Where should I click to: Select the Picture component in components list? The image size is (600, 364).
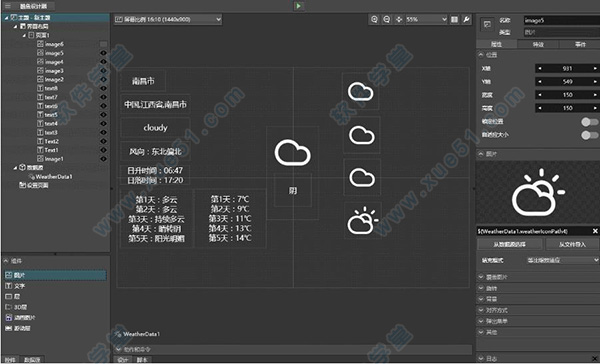(55, 275)
